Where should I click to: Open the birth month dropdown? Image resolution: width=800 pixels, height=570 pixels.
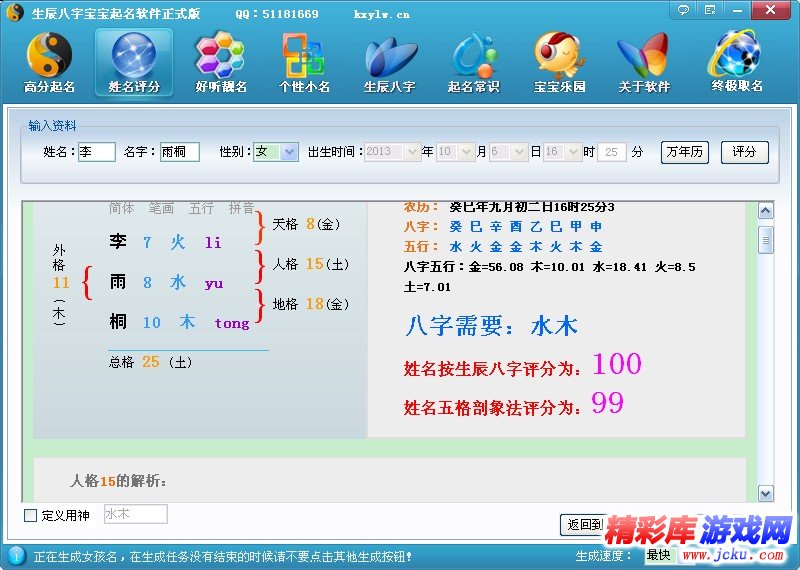[x=467, y=152]
